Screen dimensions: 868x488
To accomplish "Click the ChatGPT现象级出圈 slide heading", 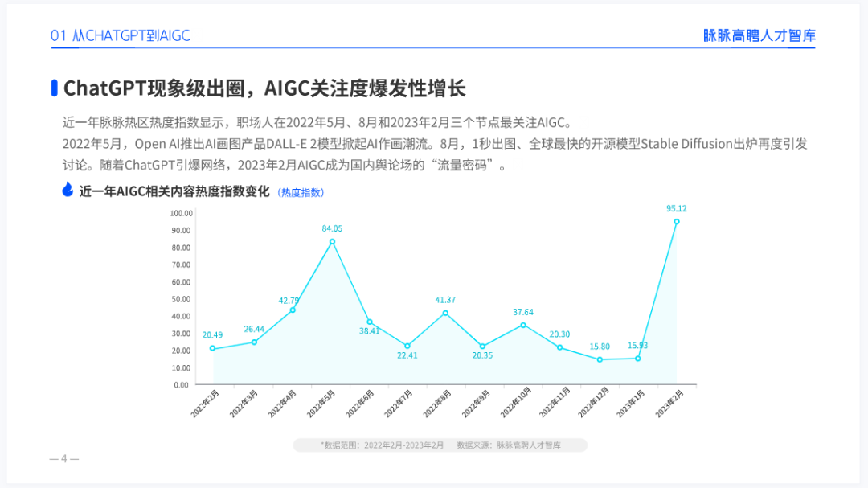I will tap(264, 88).
